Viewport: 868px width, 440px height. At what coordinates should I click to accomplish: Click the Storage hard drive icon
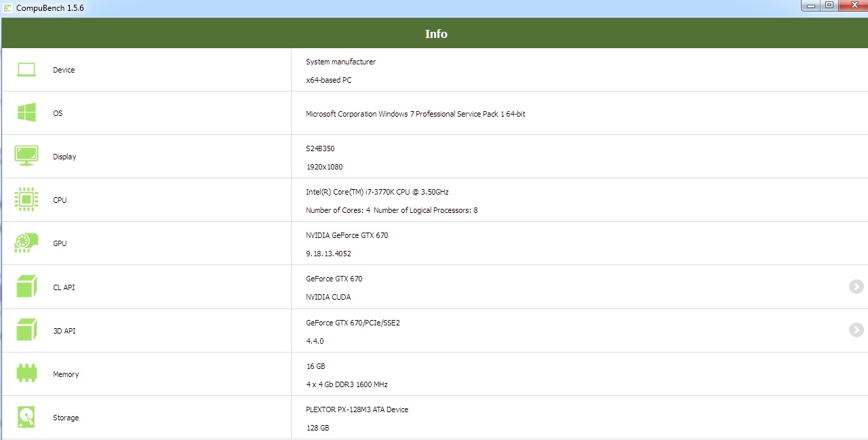tap(26, 417)
